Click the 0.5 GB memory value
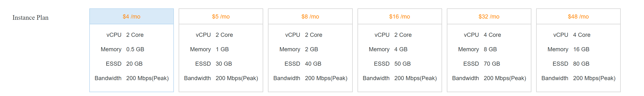Viewport: 644px width, 96px height. tap(135, 49)
